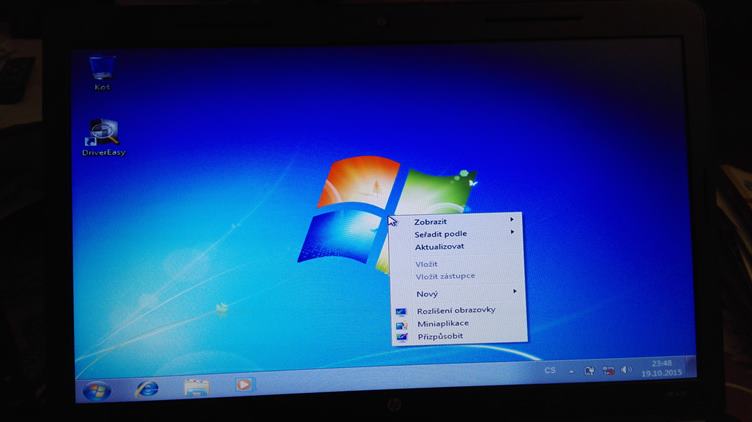Open Windows Explorer from the taskbar
This screenshot has width=752, height=422.
click(x=196, y=385)
